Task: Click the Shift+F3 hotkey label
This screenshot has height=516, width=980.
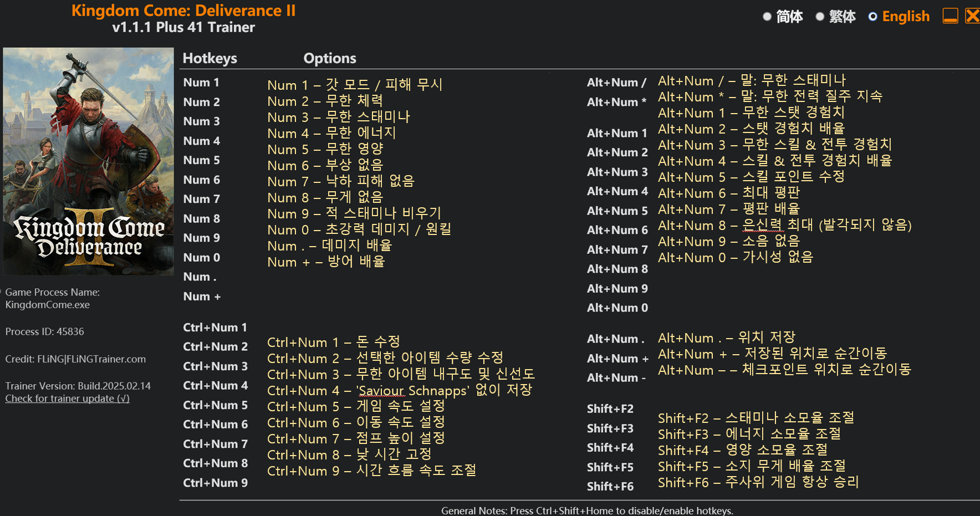Action: (x=610, y=428)
